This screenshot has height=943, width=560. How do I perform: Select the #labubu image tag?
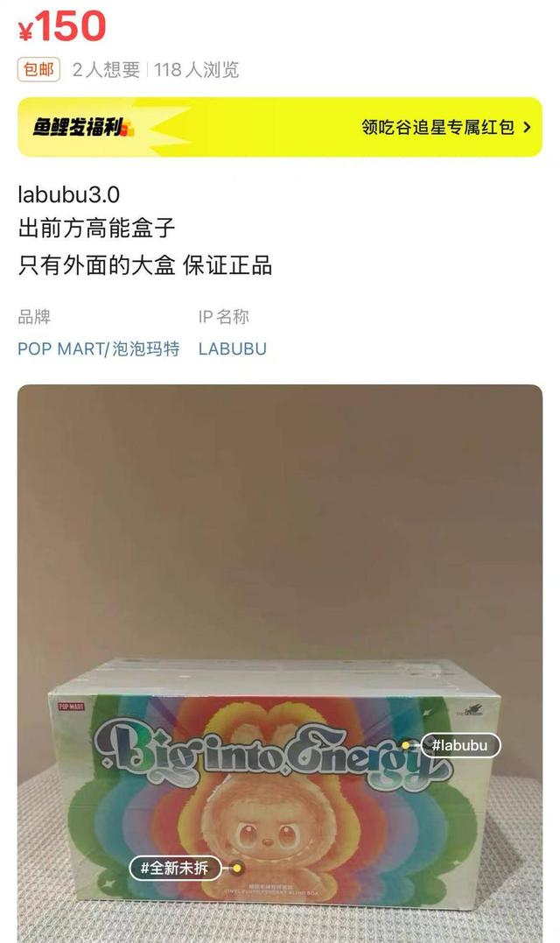click(460, 745)
